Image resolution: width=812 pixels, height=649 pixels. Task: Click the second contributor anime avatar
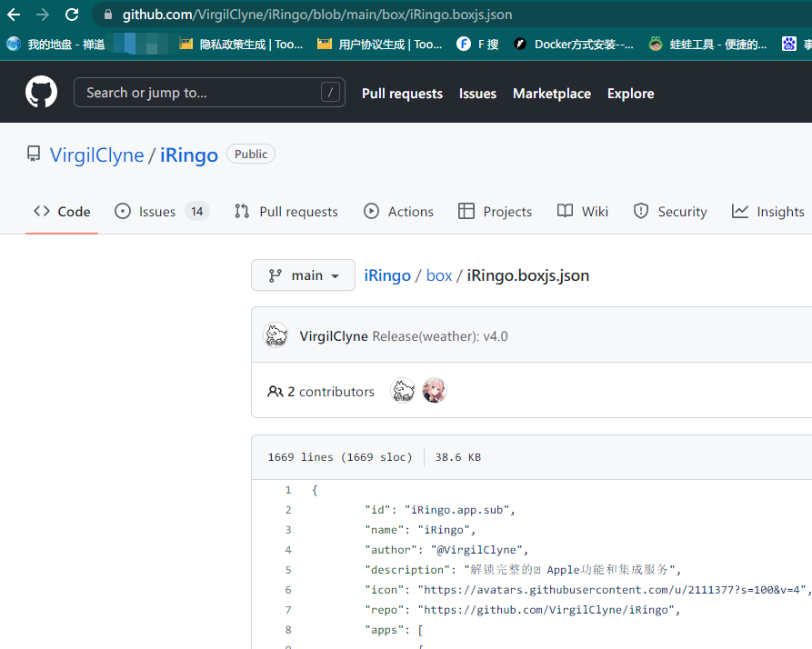point(435,391)
